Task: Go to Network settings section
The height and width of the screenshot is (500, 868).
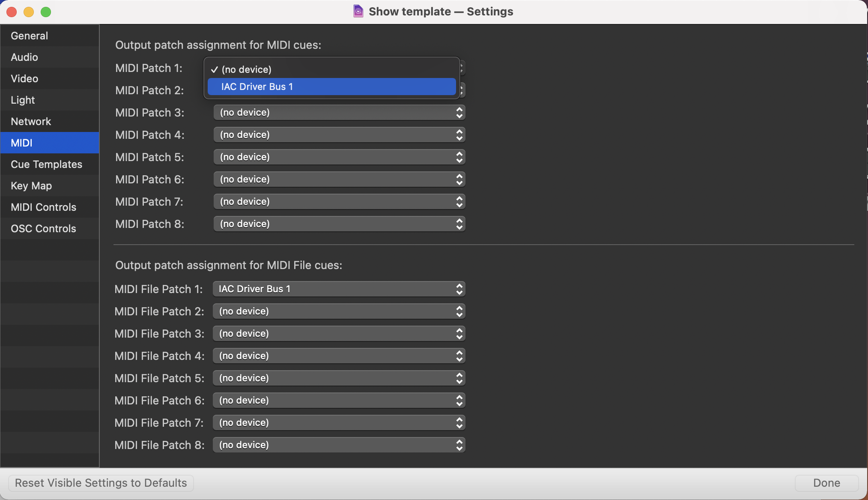Action: tap(31, 121)
